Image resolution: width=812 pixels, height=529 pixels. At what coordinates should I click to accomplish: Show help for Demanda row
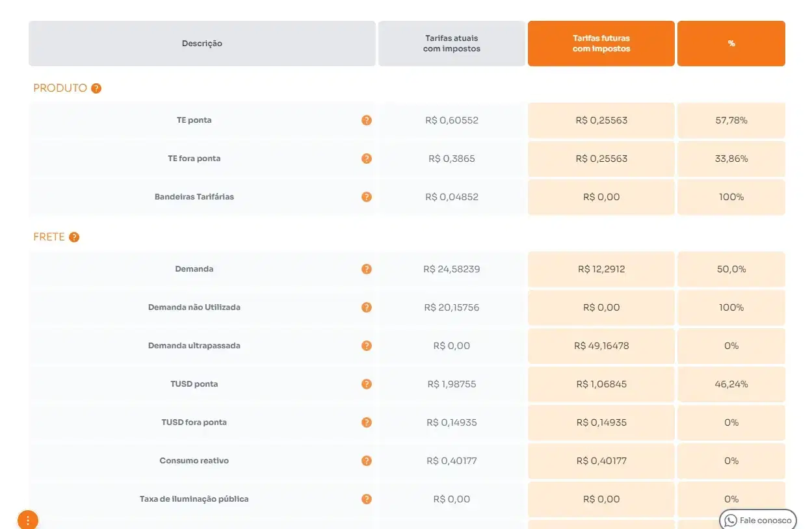pyautogui.click(x=367, y=269)
